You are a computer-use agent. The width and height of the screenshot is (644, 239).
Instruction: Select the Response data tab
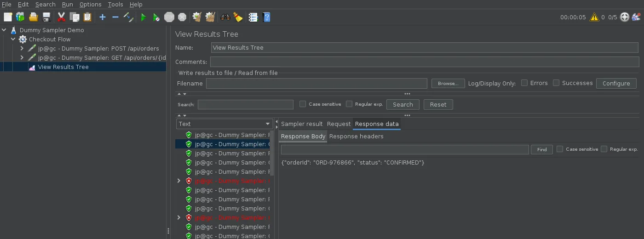click(377, 124)
